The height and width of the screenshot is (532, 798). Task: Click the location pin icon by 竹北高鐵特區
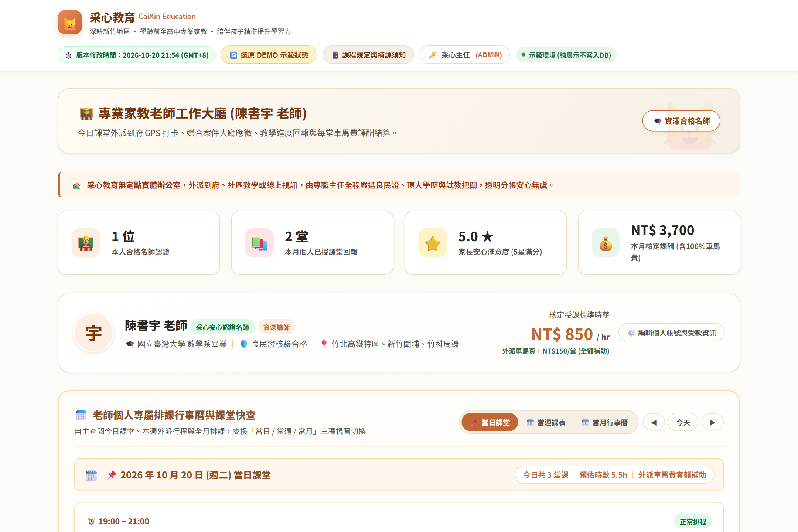click(x=324, y=344)
